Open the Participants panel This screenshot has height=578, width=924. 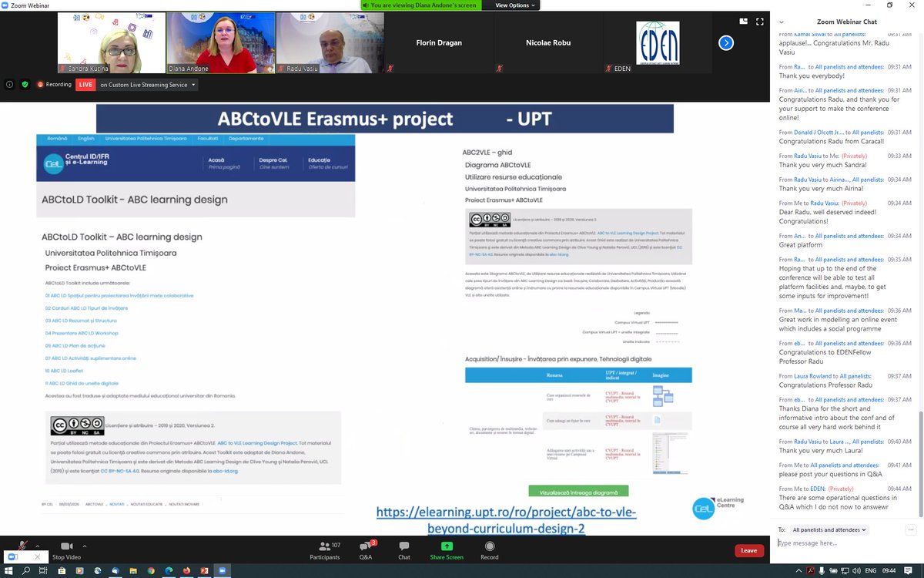325,550
